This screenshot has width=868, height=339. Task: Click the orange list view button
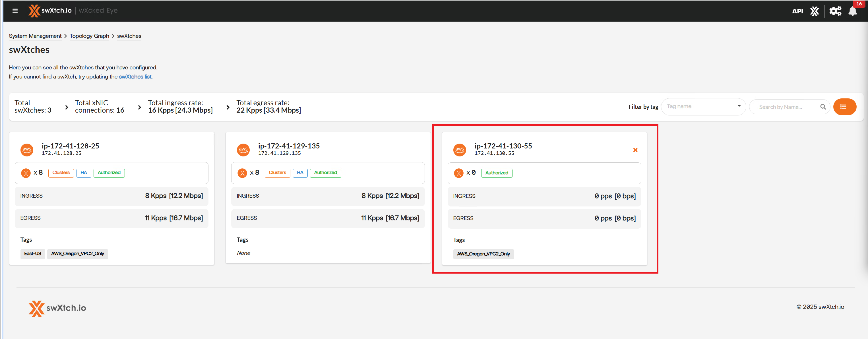coord(844,107)
